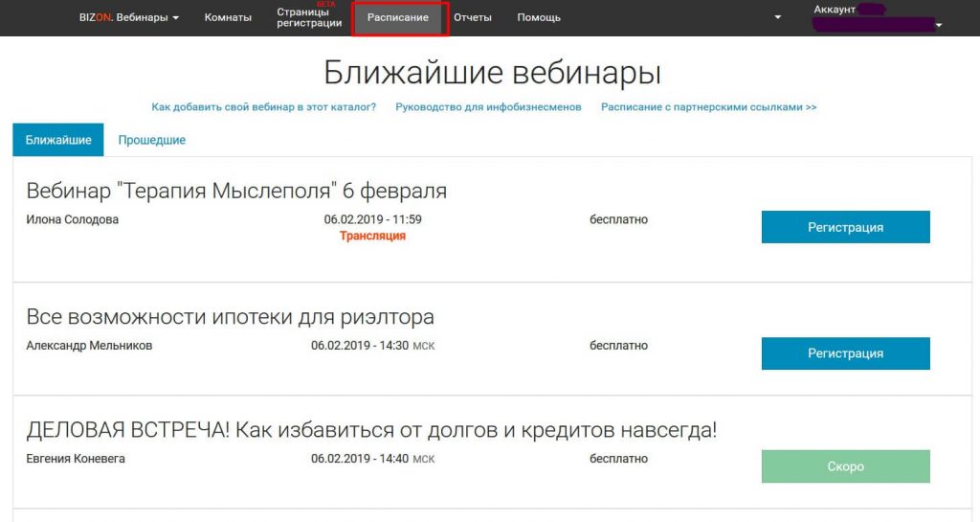Open 'Все возможности ипотеки для риэлтора' title

[x=230, y=317]
